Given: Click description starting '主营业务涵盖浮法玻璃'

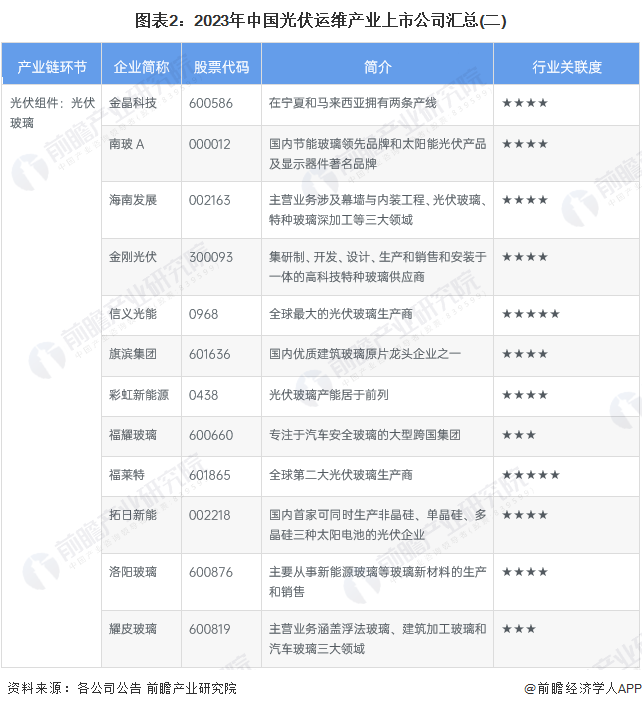Looking at the screenshot, I should coord(378,638).
